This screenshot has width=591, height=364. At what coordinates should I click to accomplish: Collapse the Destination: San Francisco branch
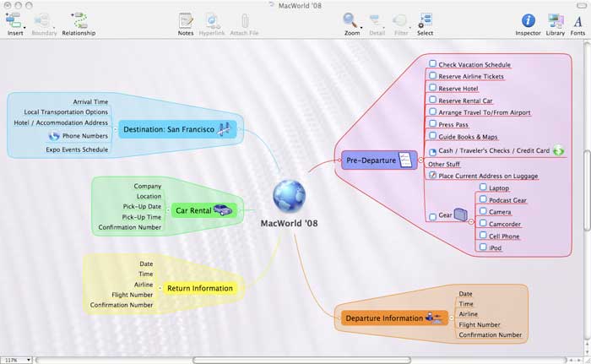115,129
